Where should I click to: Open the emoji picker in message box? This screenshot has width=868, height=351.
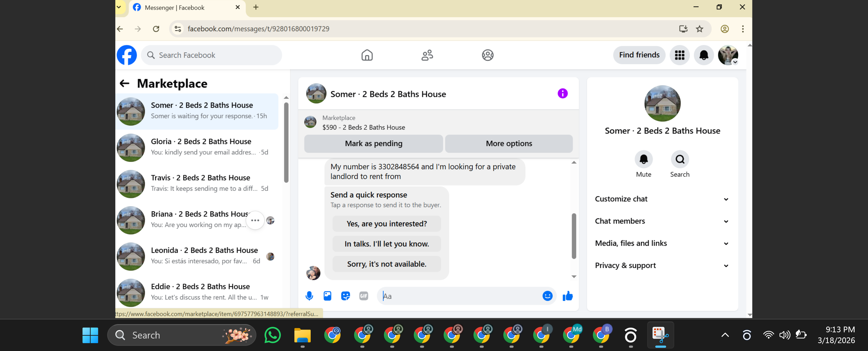pos(547,296)
